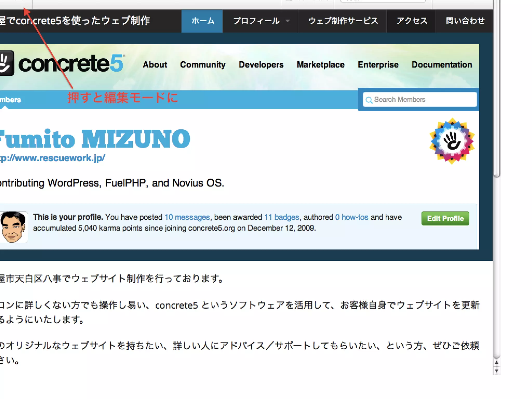
Task: Go to the 問い合わせ contact page
Action: point(465,21)
